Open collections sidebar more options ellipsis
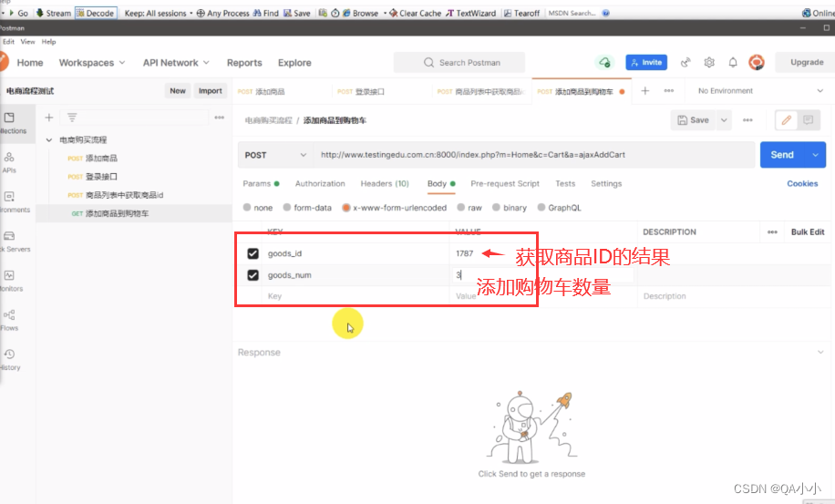The image size is (835, 504). pyautogui.click(x=220, y=118)
